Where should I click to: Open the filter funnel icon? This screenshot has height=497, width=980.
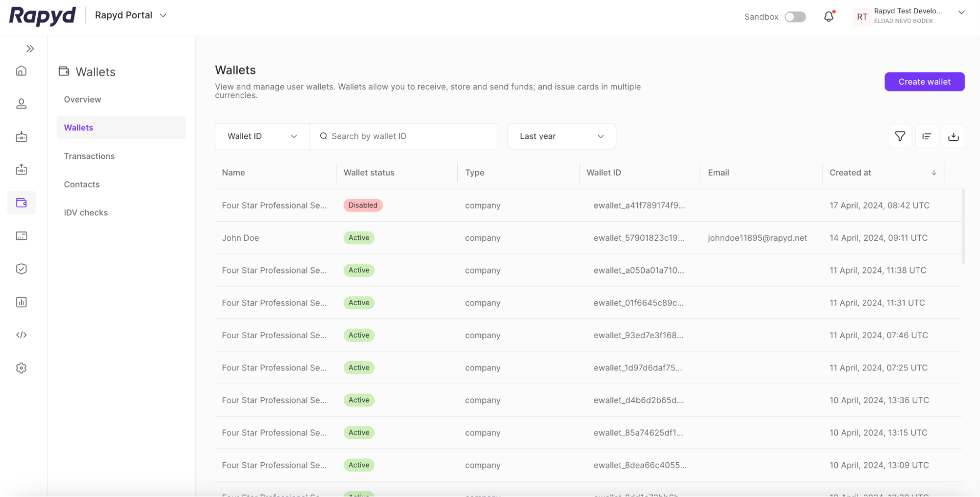(x=900, y=136)
